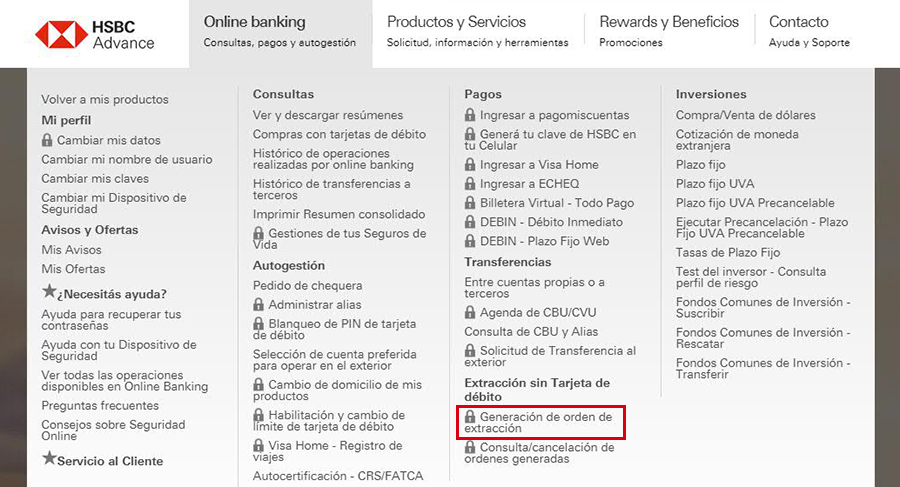Viewport: 900px width, 487px height.
Task: Open Ver todas las operaciones disponibles
Action: click(x=125, y=381)
